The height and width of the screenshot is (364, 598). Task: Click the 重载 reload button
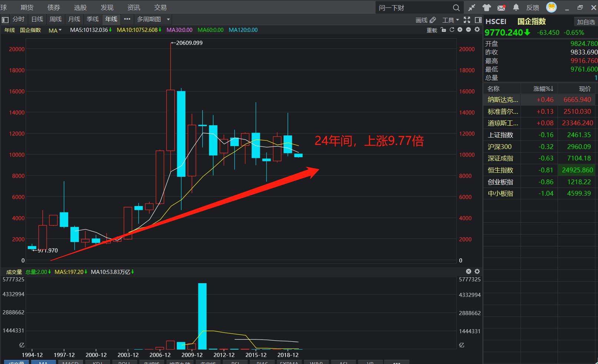pos(432,30)
